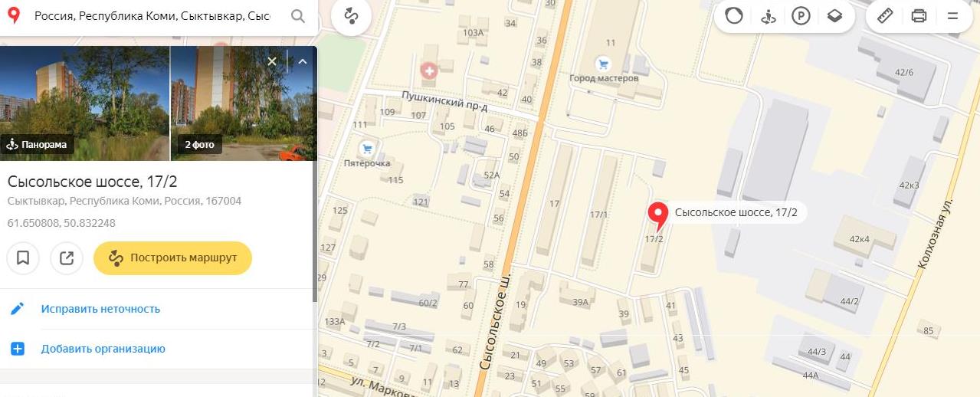Click the search magnifier icon
Image resolution: width=980 pixels, height=397 pixels.
297,16
